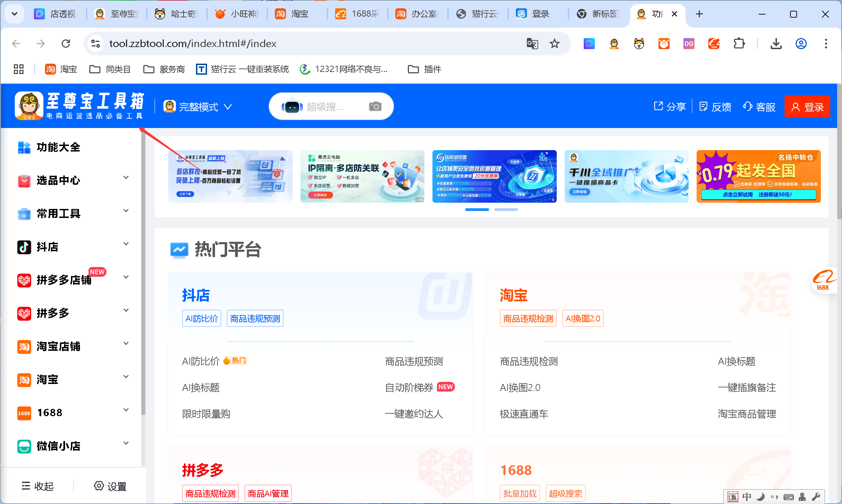Click the 选品中心 shopping bag icon
This screenshot has width=842, height=504.
pos(24,181)
